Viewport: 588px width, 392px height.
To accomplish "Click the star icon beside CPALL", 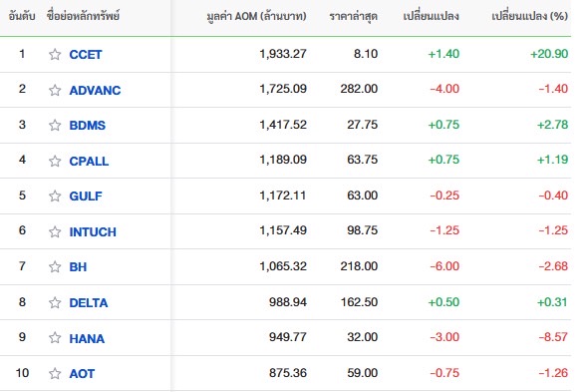I will (x=55, y=161).
